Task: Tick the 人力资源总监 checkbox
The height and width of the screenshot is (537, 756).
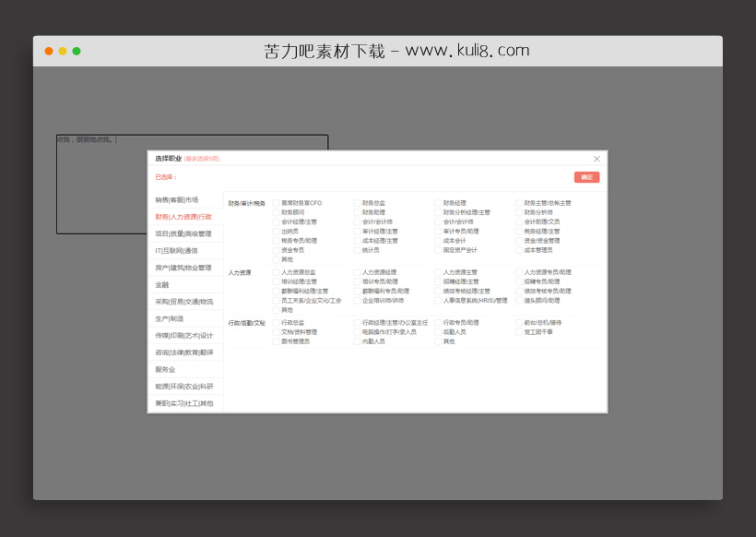Action: tap(277, 273)
